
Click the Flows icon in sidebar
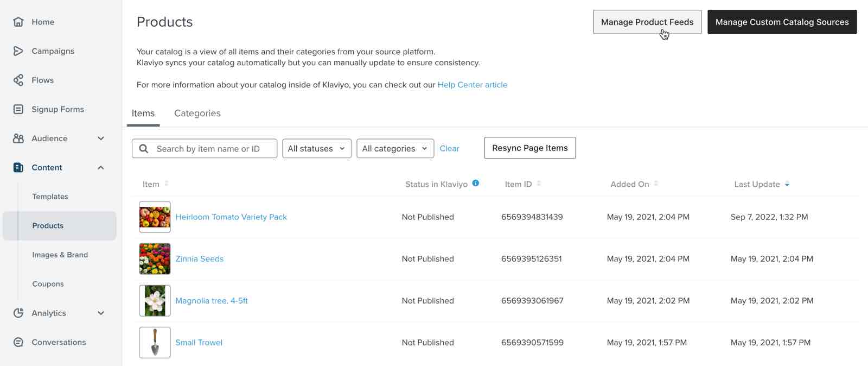coord(18,80)
